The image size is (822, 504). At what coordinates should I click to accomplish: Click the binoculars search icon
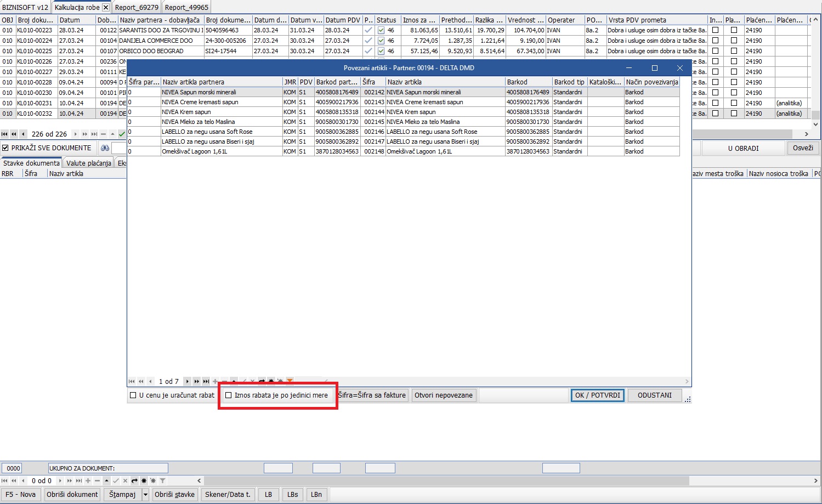coord(105,148)
